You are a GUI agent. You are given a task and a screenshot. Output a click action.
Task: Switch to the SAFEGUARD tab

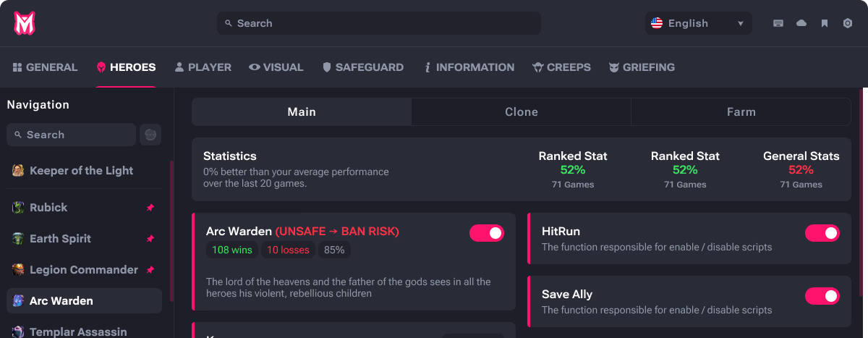(x=363, y=67)
